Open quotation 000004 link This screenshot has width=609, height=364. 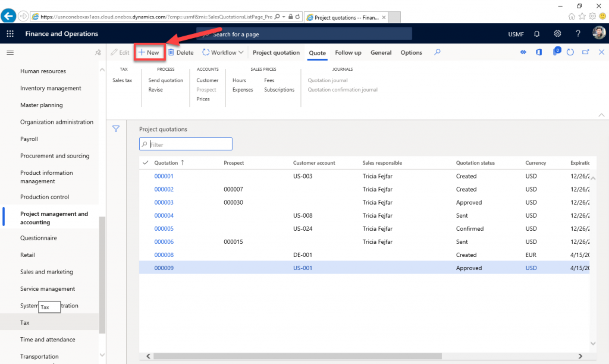tap(164, 215)
